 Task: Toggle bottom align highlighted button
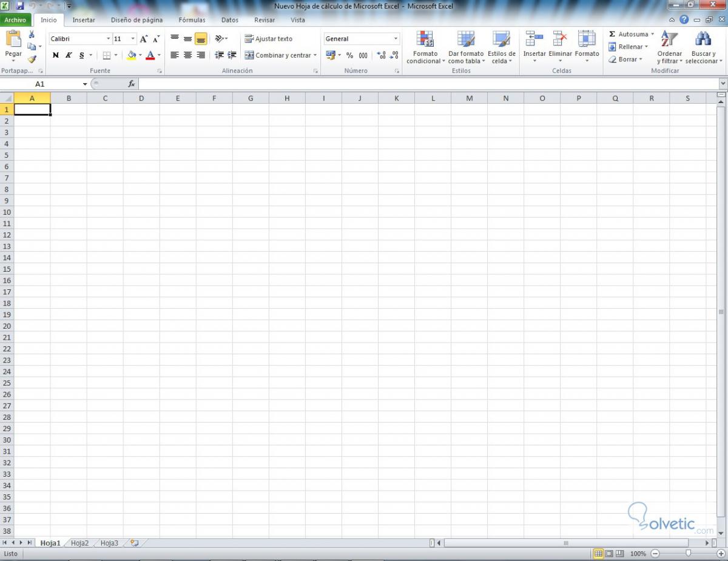point(201,39)
